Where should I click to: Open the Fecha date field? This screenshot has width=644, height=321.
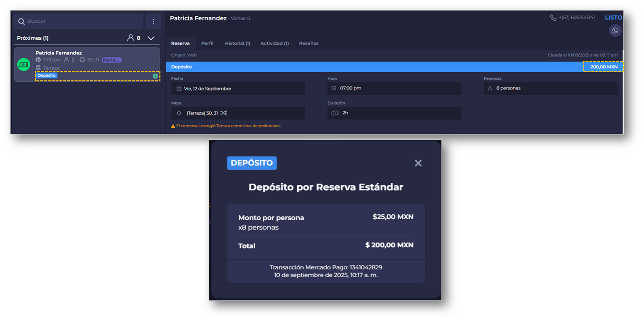tap(238, 89)
